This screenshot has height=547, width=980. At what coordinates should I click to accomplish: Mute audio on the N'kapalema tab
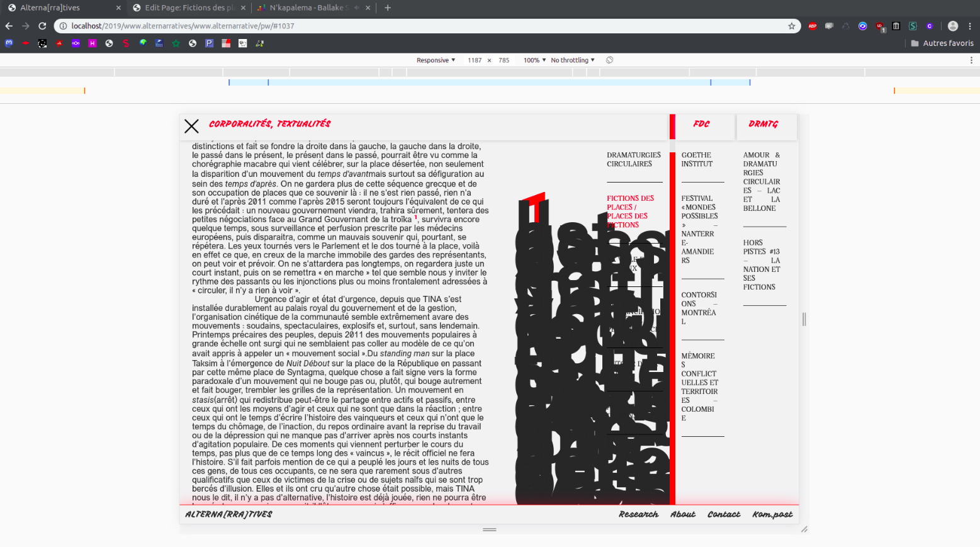coord(357,8)
